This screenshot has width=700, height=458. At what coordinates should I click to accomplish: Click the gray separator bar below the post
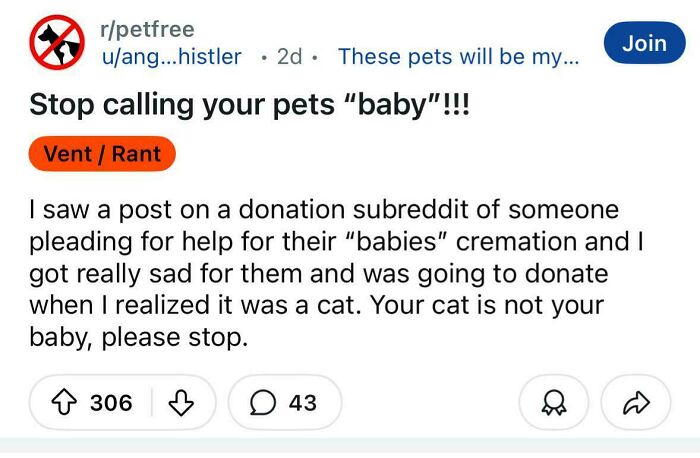coord(350,447)
